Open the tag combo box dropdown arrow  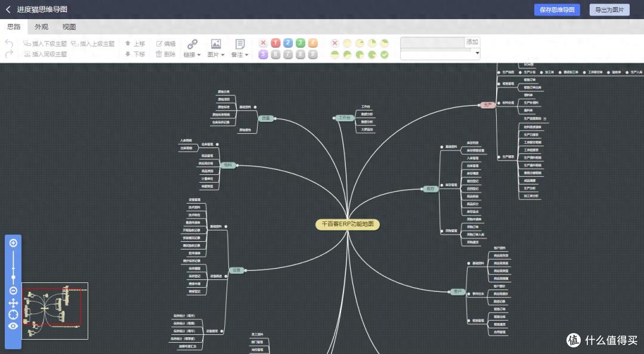pyautogui.click(x=477, y=54)
